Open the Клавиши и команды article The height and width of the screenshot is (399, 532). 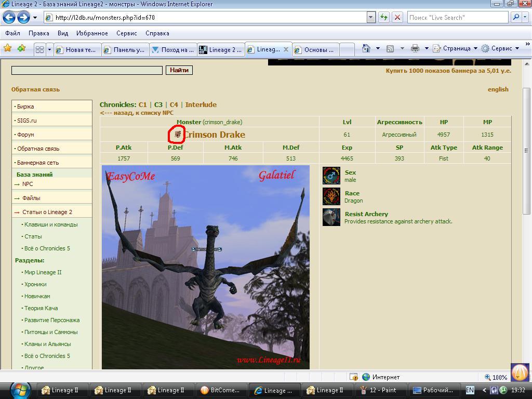[51, 224]
